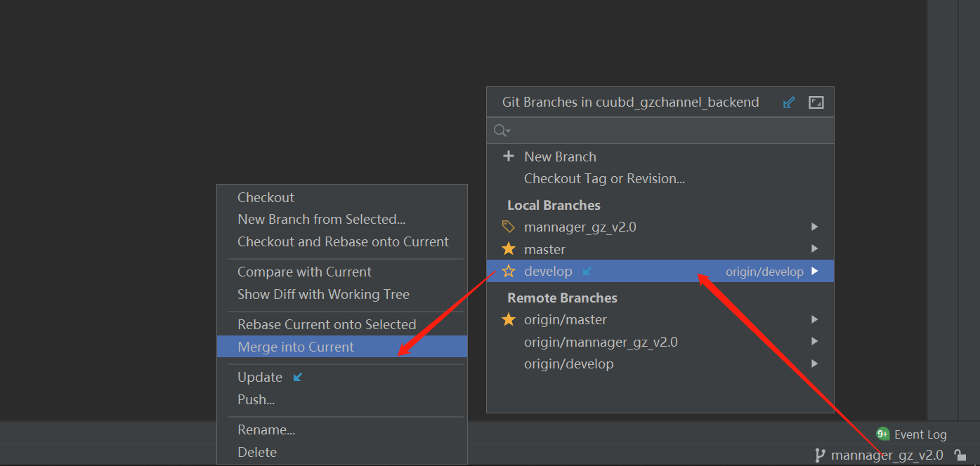Screen dimensions: 980x466
Task: Click the tag icon beside mannager_gz_v2.0 local branch
Action: pos(509,227)
